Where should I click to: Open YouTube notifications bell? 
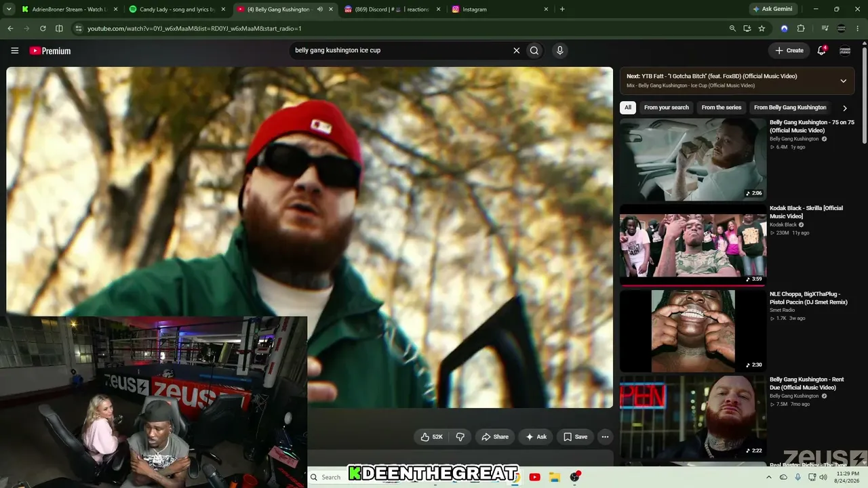[821, 50]
